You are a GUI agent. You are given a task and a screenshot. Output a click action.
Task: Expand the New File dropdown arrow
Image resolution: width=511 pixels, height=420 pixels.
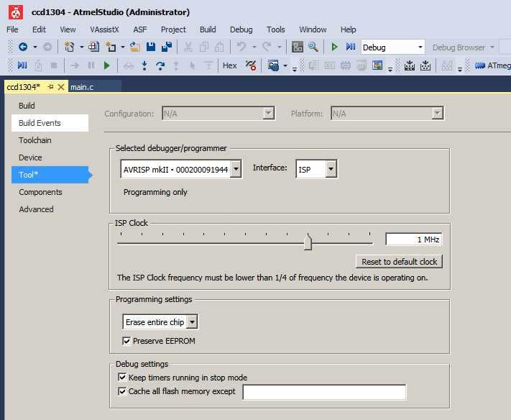pyautogui.click(x=122, y=47)
